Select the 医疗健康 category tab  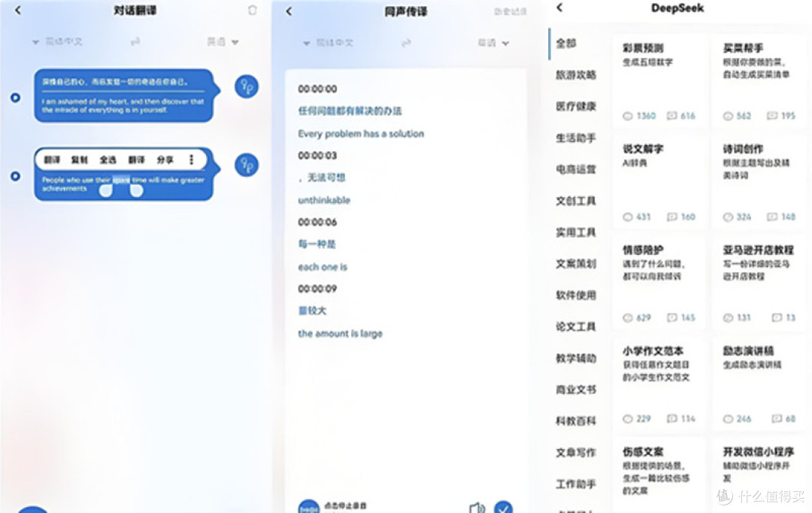point(576,106)
